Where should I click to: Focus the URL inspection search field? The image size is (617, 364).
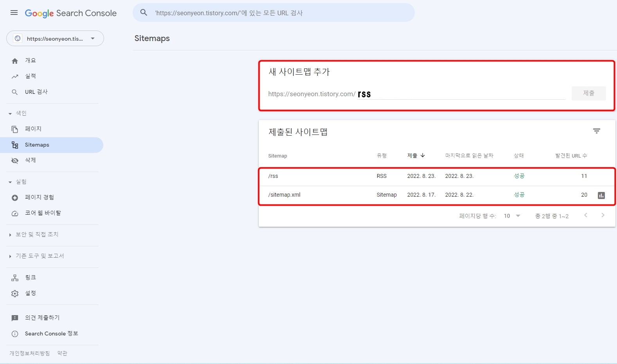tap(274, 13)
